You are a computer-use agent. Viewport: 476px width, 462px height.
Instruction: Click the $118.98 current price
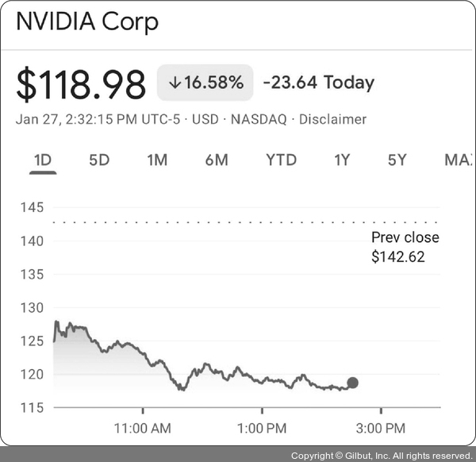(x=81, y=84)
